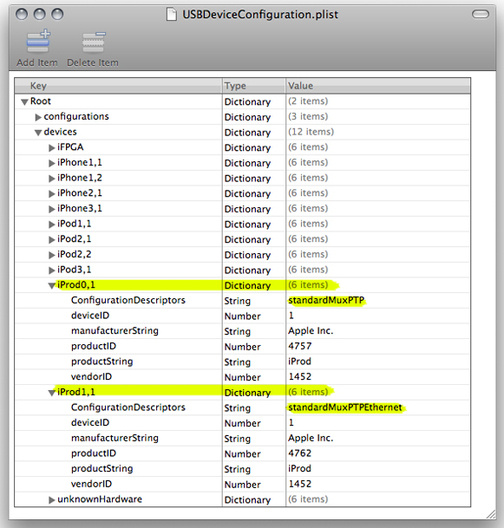
Task: Click the plist document icon in title bar
Action: pyautogui.click(x=171, y=14)
